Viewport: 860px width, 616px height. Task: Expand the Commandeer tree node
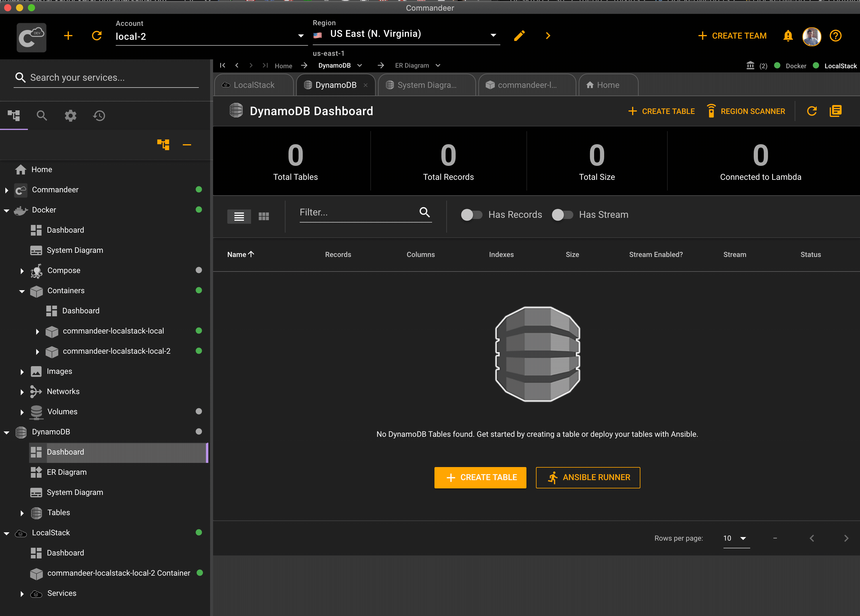(x=7, y=190)
